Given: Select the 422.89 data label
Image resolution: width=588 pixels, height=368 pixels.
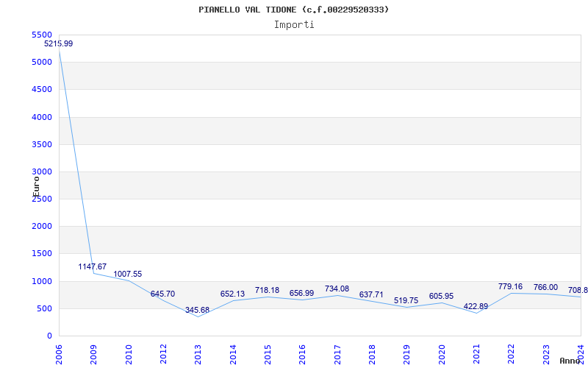Looking at the screenshot, I should pos(476,306).
